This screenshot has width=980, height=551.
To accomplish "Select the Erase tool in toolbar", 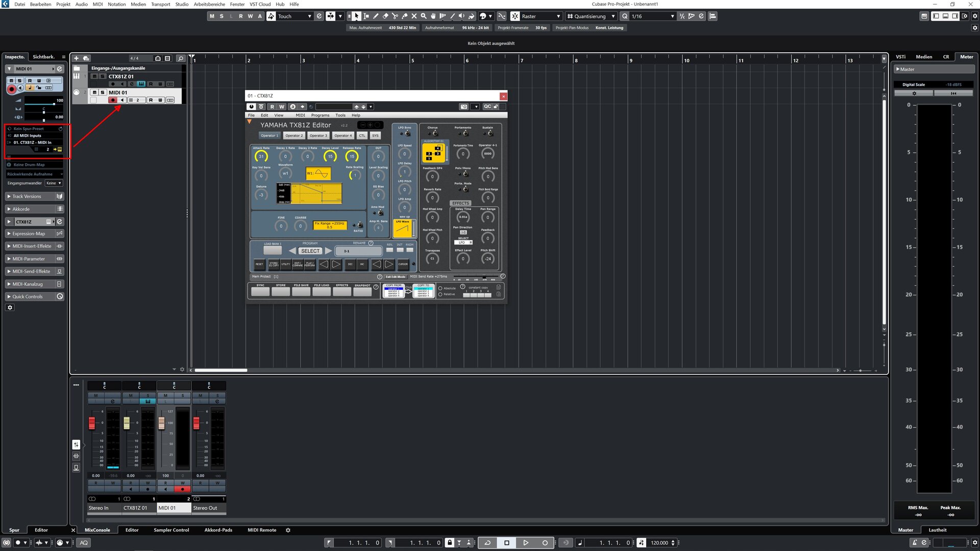I will coord(385,16).
